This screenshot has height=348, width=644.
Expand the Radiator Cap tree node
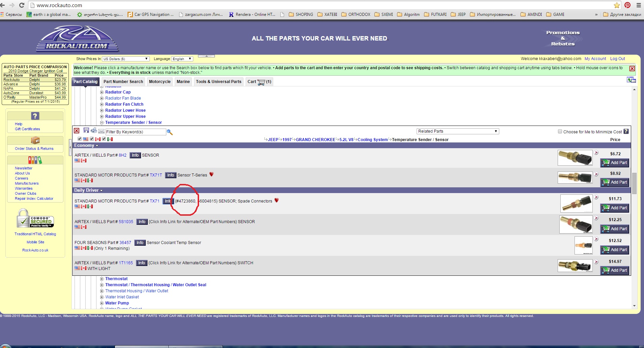(x=102, y=92)
